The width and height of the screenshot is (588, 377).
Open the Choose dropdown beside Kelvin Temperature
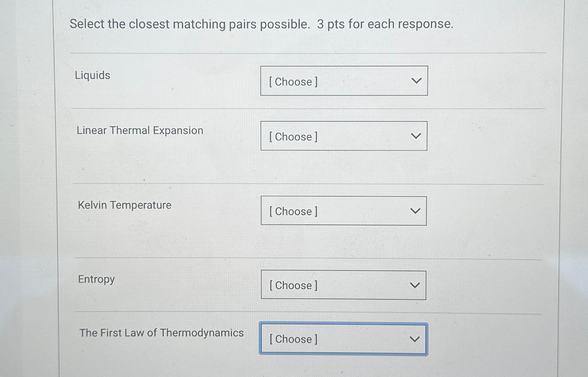pyautogui.click(x=343, y=210)
